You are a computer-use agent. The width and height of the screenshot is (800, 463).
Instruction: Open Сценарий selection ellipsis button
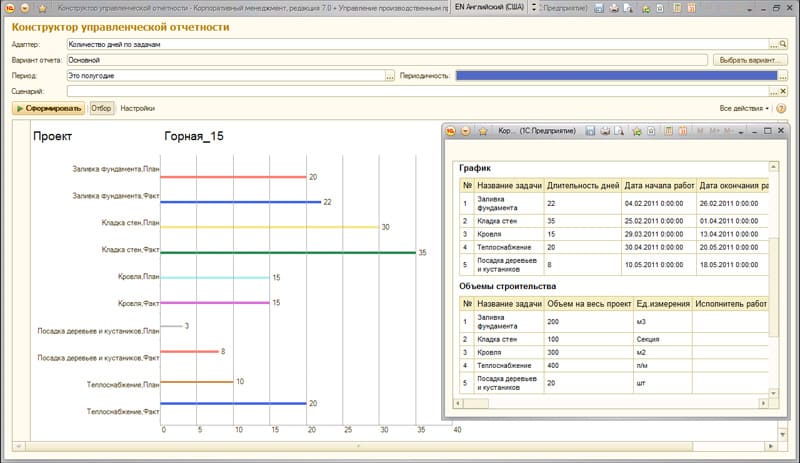click(774, 91)
